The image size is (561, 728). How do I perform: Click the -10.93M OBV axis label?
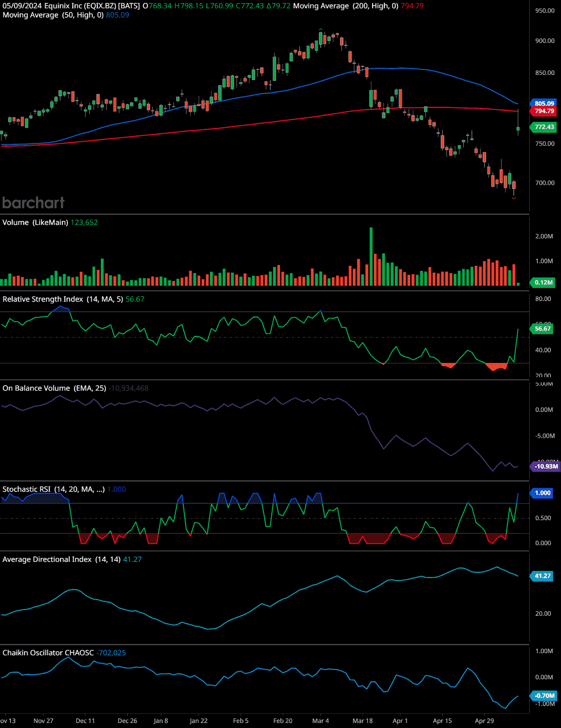tap(546, 466)
